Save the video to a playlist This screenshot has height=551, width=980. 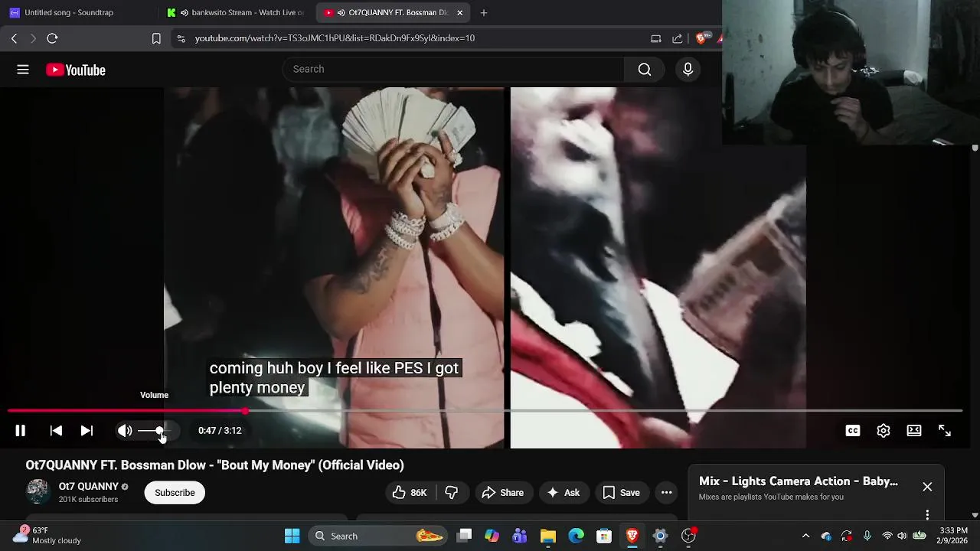click(621, 493)
